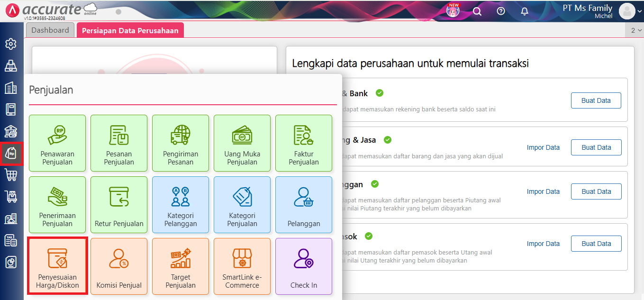Open help question mark icon
644x300 pixels.
pos(501,11)
